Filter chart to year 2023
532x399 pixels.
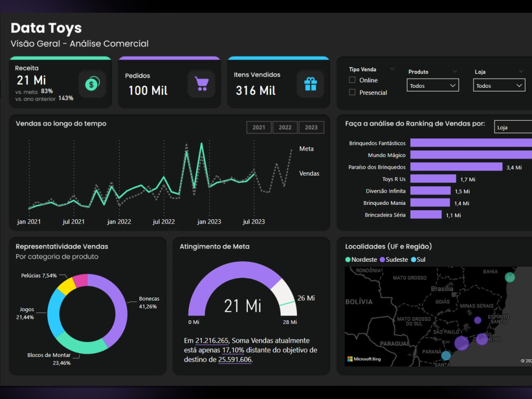[x=311, y=127]
